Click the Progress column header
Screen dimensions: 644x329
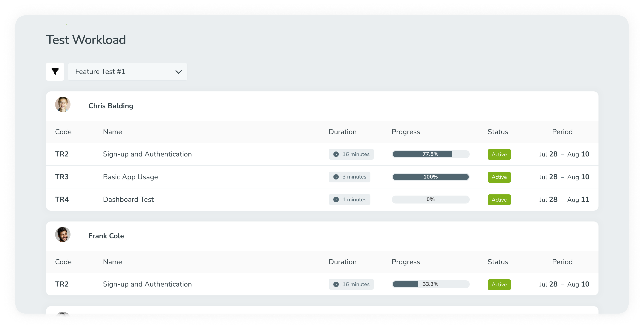(x=405, y=132)
